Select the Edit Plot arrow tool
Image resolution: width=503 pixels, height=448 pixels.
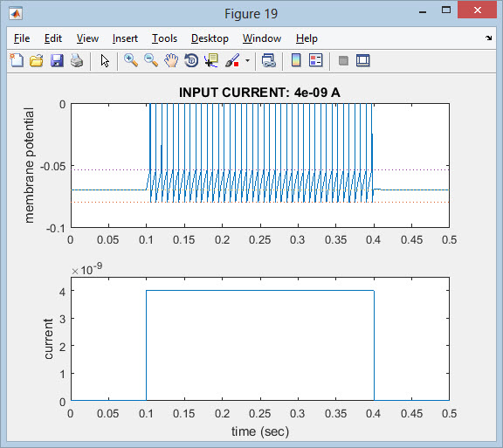point(105,60)
